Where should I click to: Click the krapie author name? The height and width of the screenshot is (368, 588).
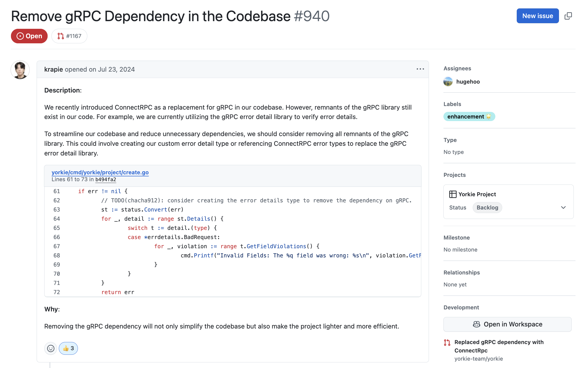[53, 69]
